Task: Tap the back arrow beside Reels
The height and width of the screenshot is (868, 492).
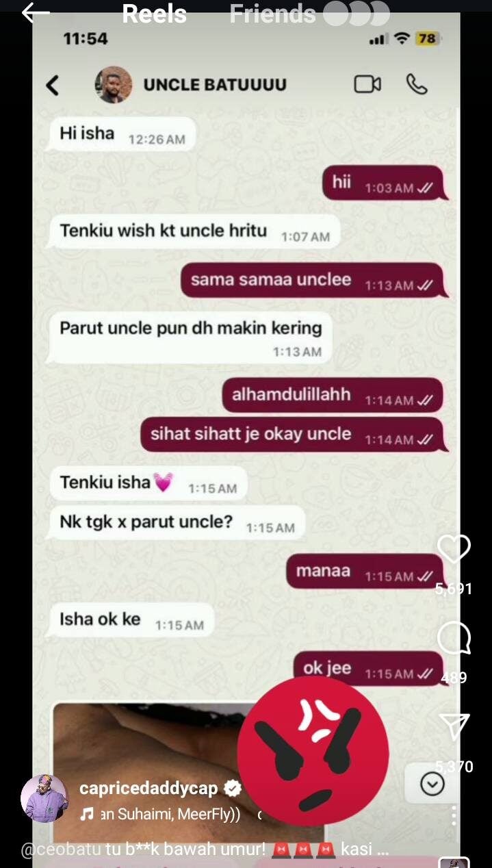Action: 36,13
